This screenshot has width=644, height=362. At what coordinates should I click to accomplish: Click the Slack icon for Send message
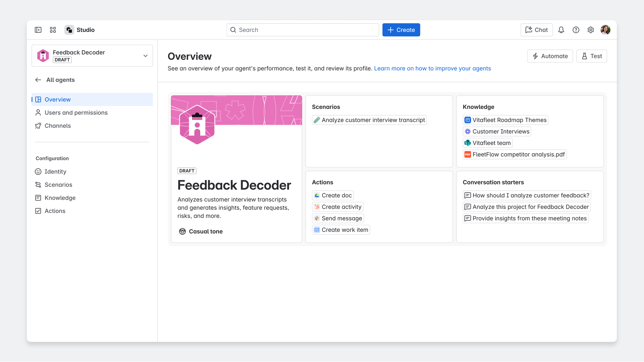point(317,218)
